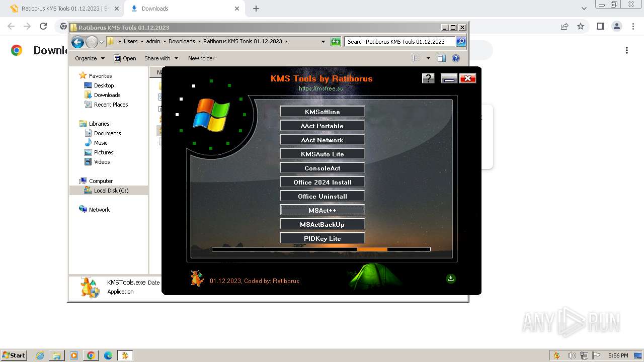Screen dimensions: 644x362
Task: Expand dropdown after Ratiborus KMS Tools breadcrumb
Action: click(287, 41)
